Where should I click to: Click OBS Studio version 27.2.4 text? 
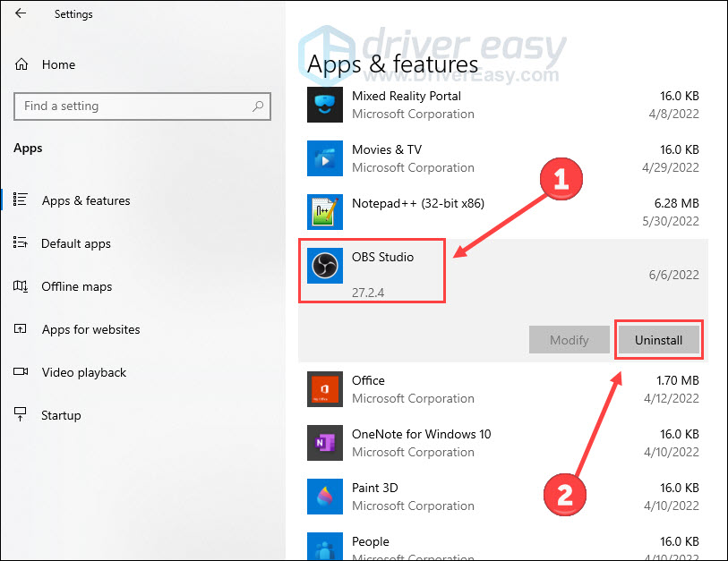pyautogui.click(x=368, y=293)
